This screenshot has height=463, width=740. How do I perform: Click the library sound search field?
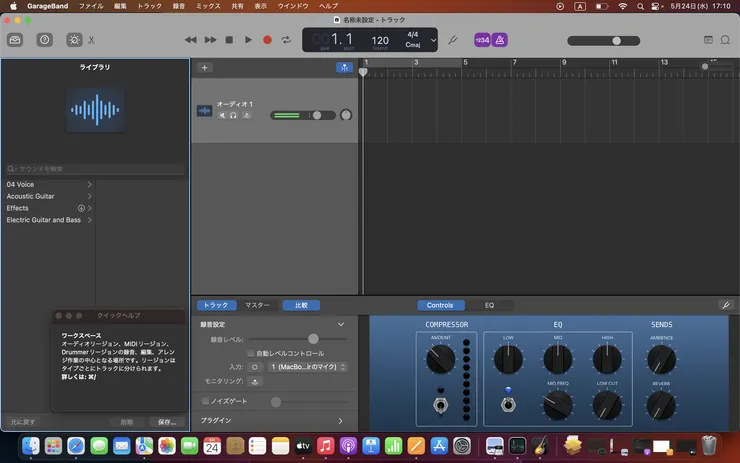pyautogui.click(x=95, y=168)
